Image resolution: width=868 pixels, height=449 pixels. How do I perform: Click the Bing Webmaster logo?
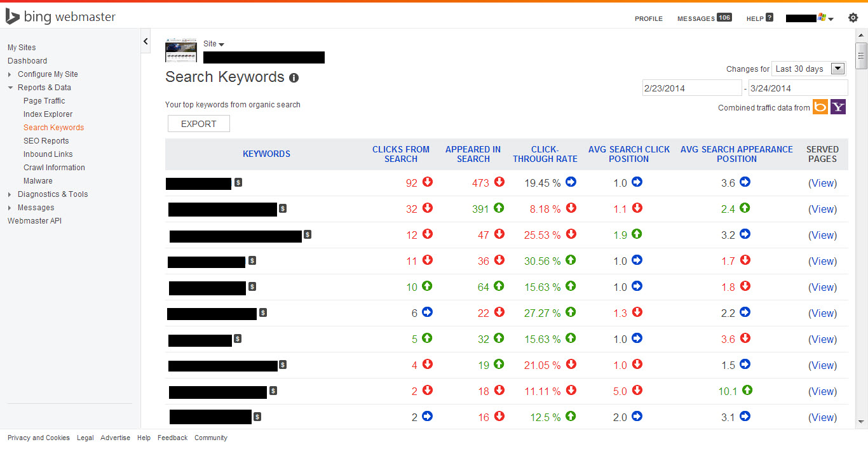(x=61, y=17)
